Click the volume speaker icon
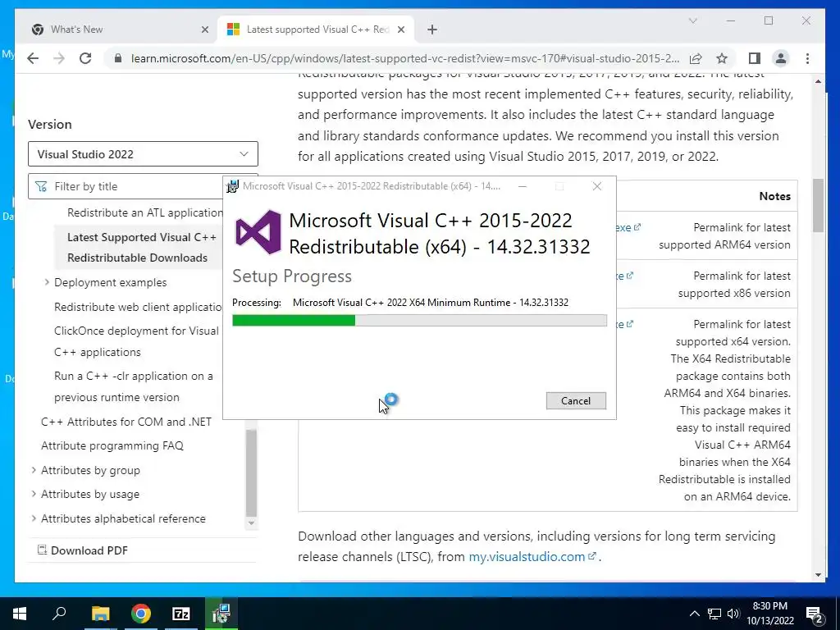Viewport: 840px width, 630px height. tap(733, 614)
